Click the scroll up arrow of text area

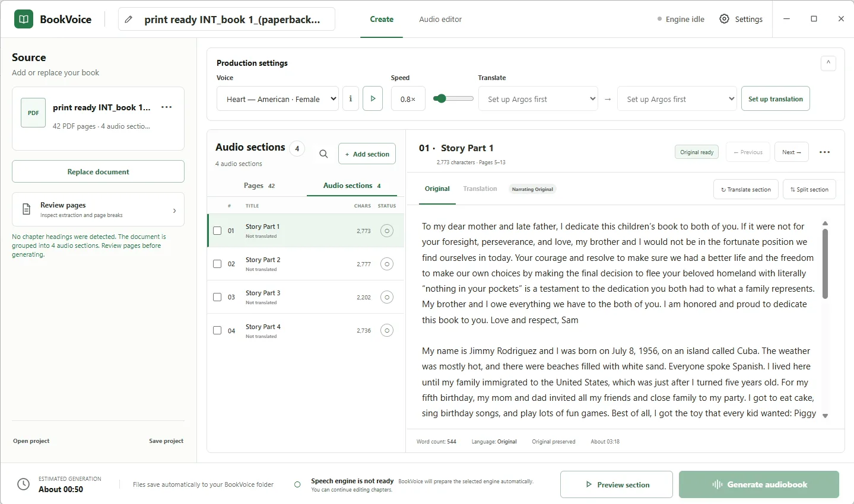[825, 224]
